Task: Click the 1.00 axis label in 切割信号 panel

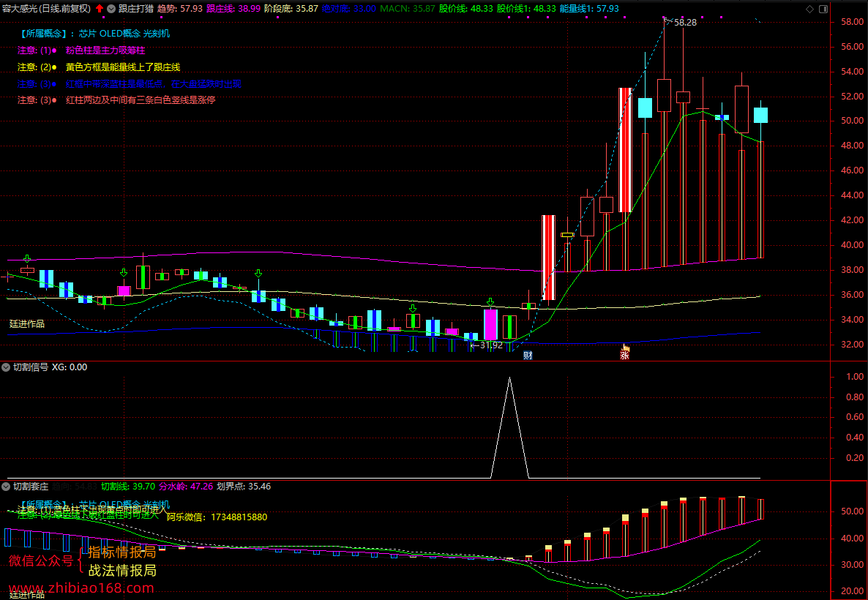Action: 855,376
